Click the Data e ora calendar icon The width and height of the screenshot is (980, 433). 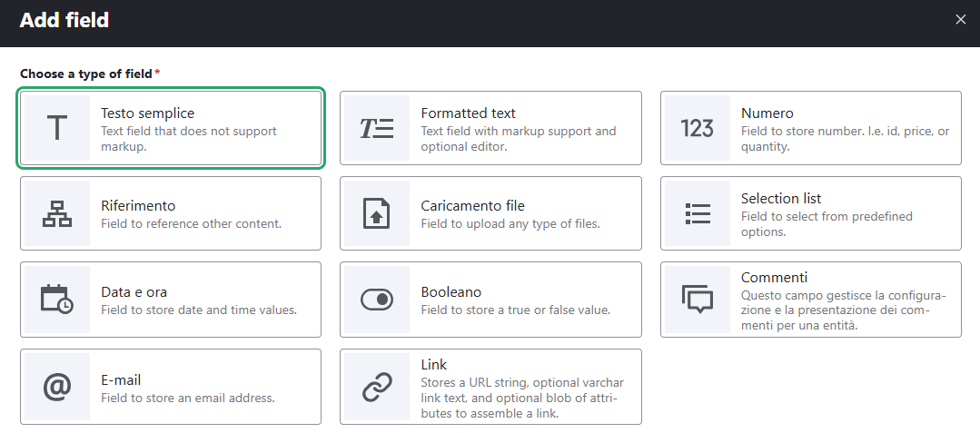(57, 300)
